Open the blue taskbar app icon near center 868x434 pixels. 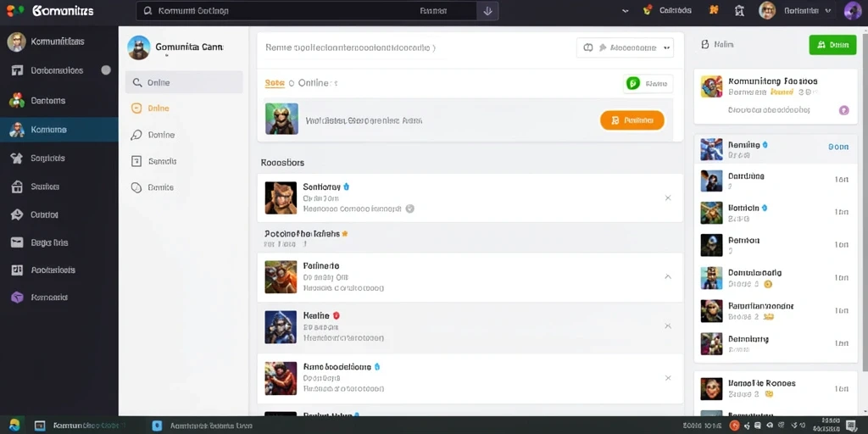(157, 426)
